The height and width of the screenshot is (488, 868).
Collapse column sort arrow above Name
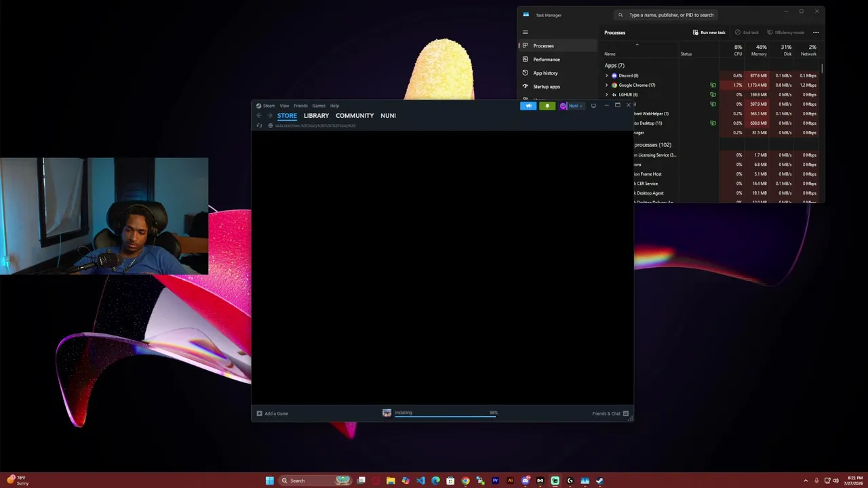(637, 45)
